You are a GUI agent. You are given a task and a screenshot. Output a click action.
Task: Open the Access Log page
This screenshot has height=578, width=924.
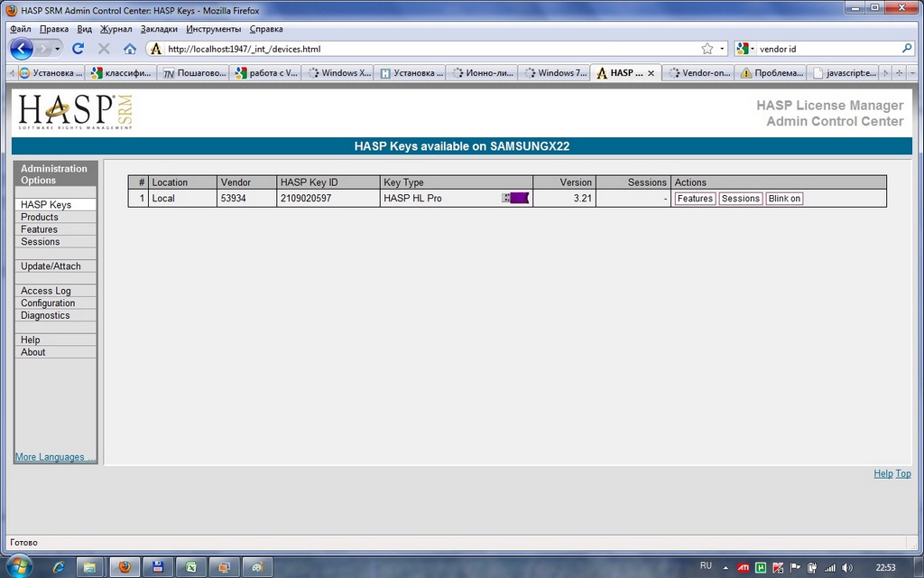(x=55, y=291)
